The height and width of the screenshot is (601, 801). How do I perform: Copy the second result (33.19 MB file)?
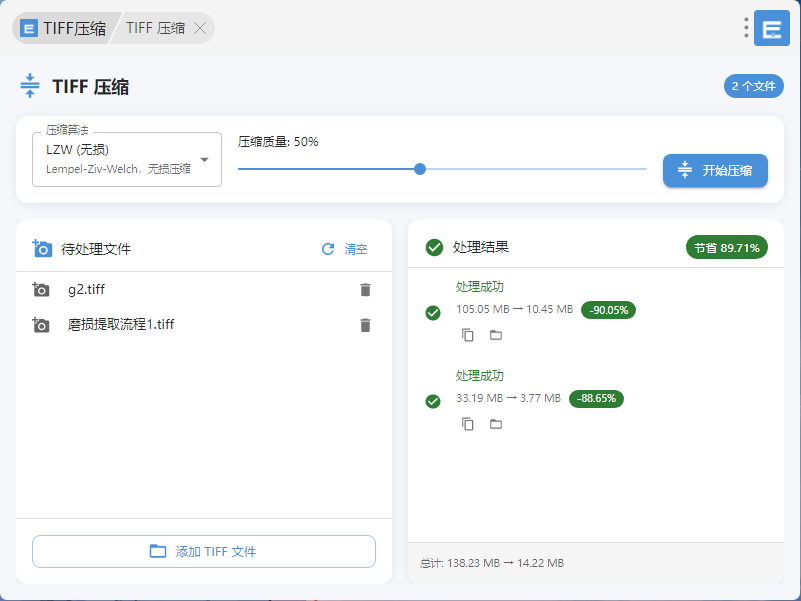pyautogui.click(x=467, y=424)
